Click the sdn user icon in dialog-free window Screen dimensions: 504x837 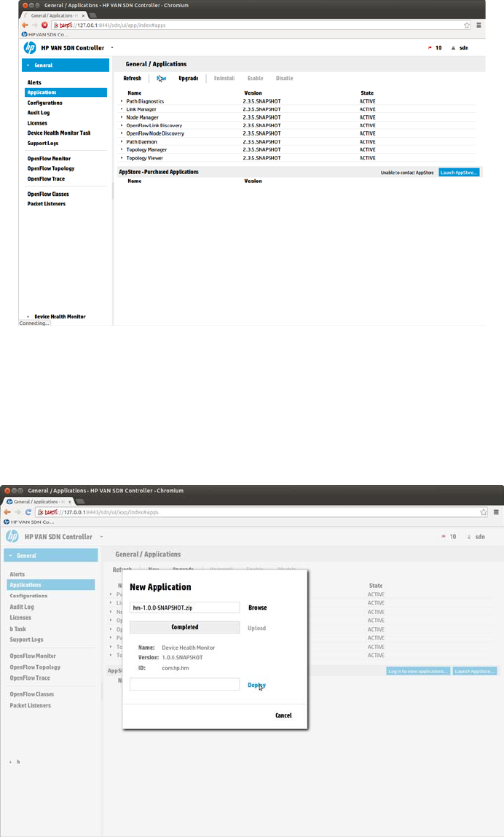453,48
